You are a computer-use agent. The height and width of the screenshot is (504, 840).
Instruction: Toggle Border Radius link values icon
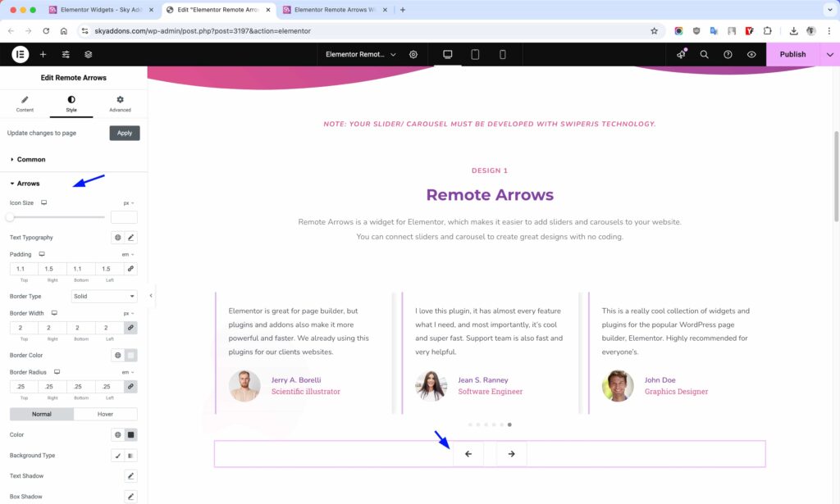point(130,386)
